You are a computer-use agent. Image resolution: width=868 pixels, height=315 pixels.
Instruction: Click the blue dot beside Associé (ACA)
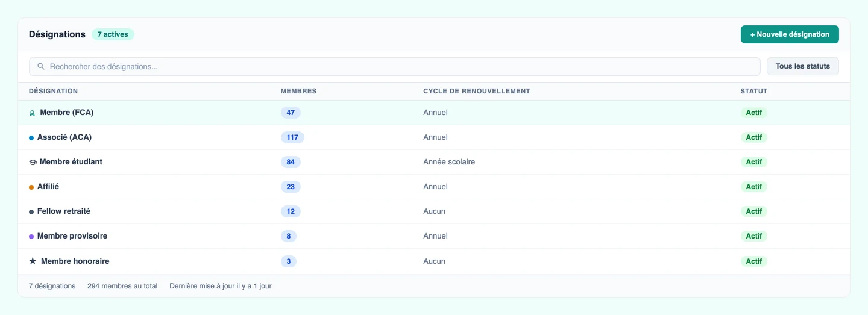[x=31, y=138]
